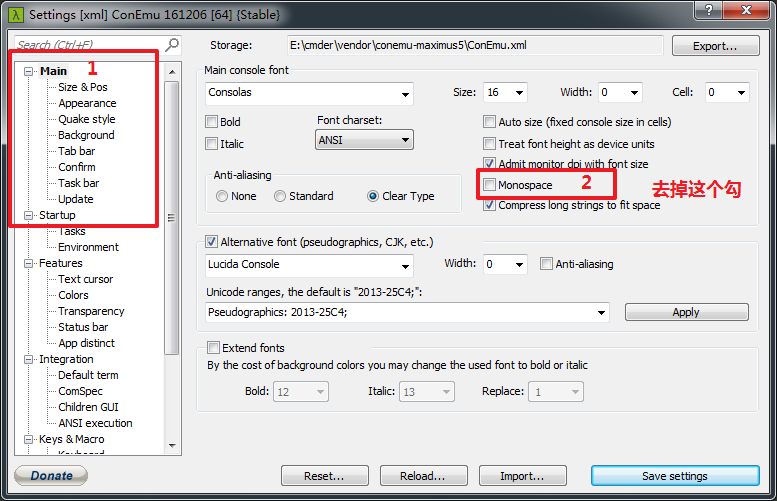Select Standard anti-aliasing radio button
This screenshot has height=501, width=777.
click(x=280, y=196)
